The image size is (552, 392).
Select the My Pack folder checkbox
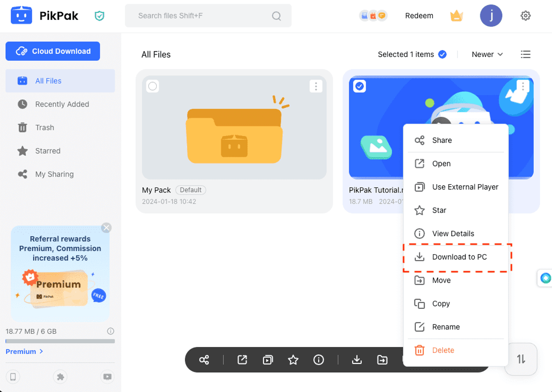pyautogui.click(x=153, y=86)
